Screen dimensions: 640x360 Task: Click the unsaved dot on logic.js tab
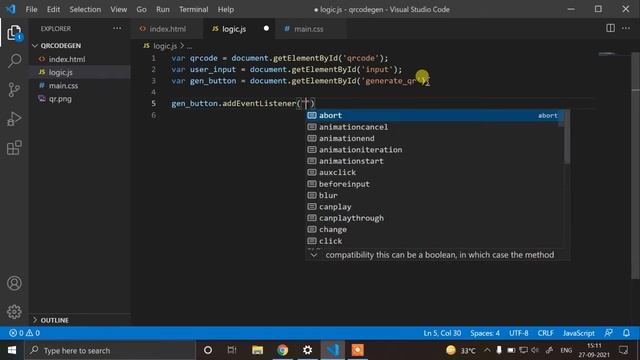click(266, 29)
